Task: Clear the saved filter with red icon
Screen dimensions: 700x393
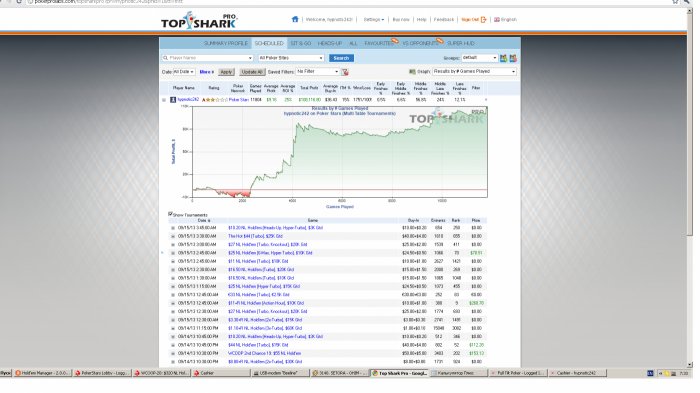Action: pos(345,72)
